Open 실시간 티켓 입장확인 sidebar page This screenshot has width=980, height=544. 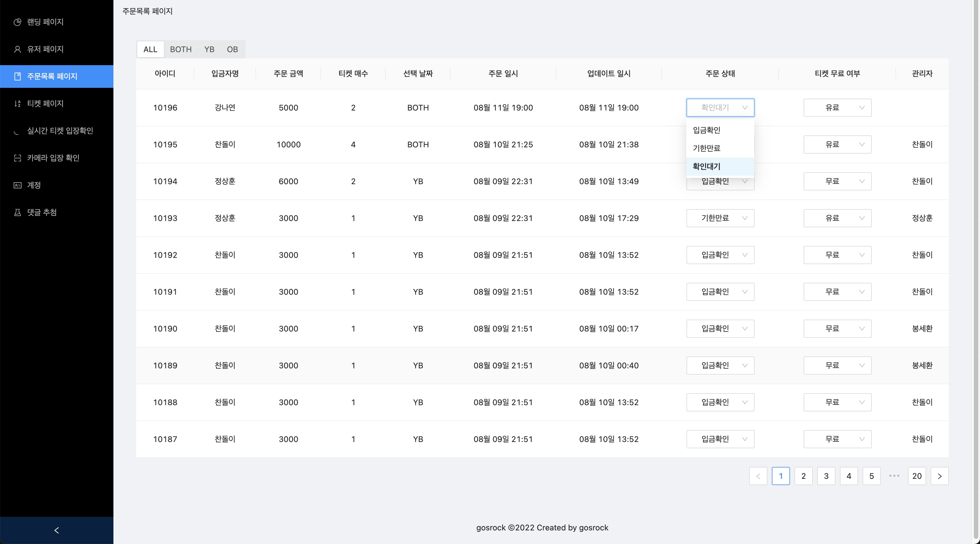coord(60,131)
